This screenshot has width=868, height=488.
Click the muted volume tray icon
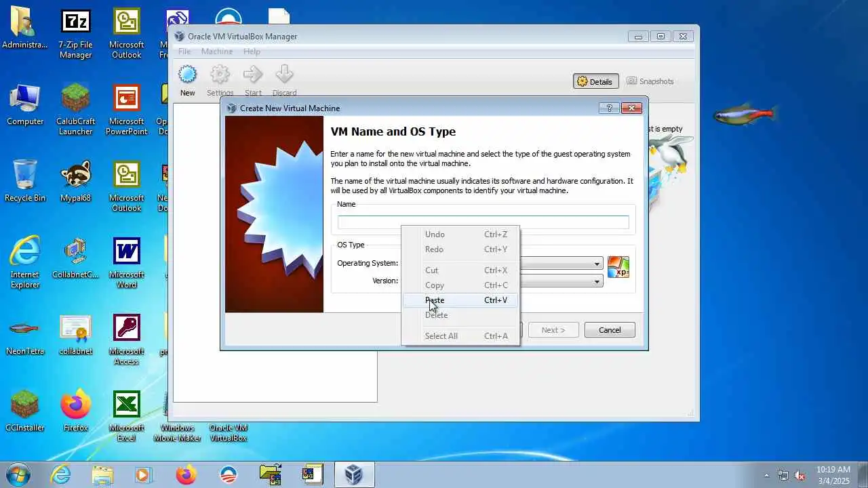[x=800, y=475]
